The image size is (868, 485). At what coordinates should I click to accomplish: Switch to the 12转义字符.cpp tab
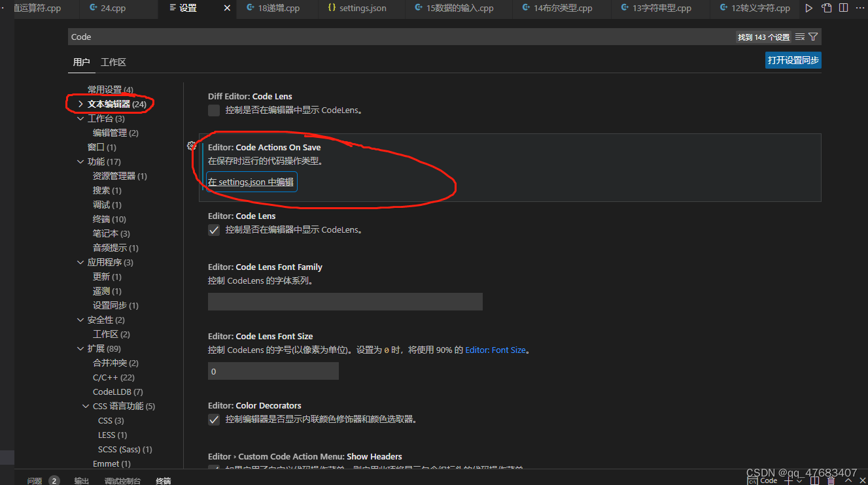point(754,8)
